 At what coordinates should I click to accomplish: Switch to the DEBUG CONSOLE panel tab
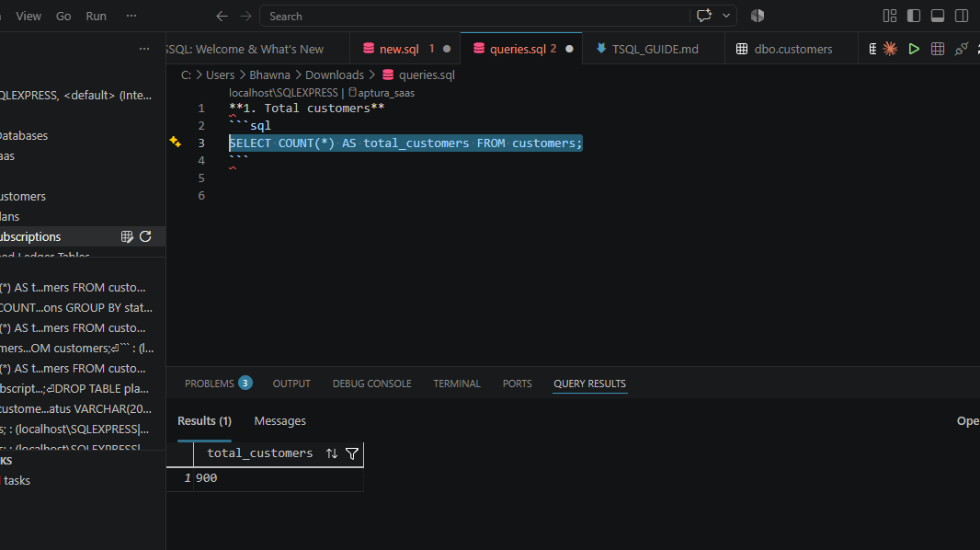372,384
